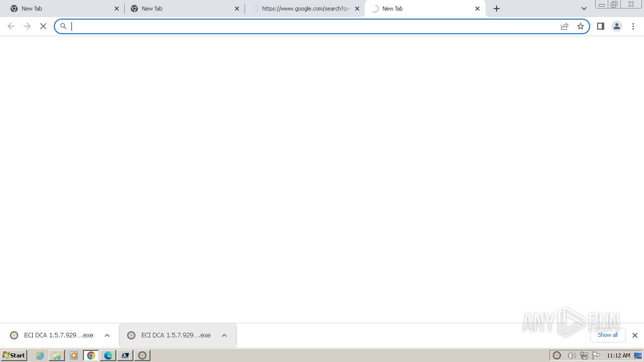The height and width of the screenshot is (362, 644).
Task: Toggle the side panel icon
Action: coord(600,26)
